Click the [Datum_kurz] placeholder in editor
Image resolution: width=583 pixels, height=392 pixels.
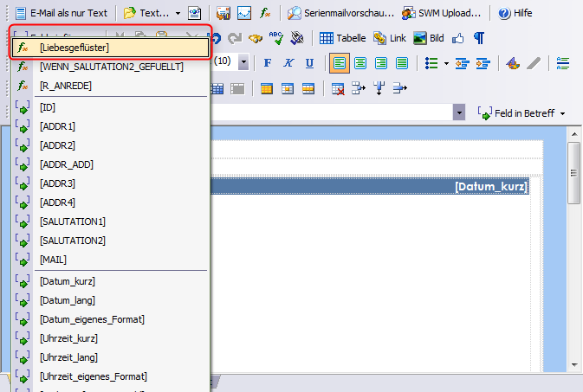[491, 186]
